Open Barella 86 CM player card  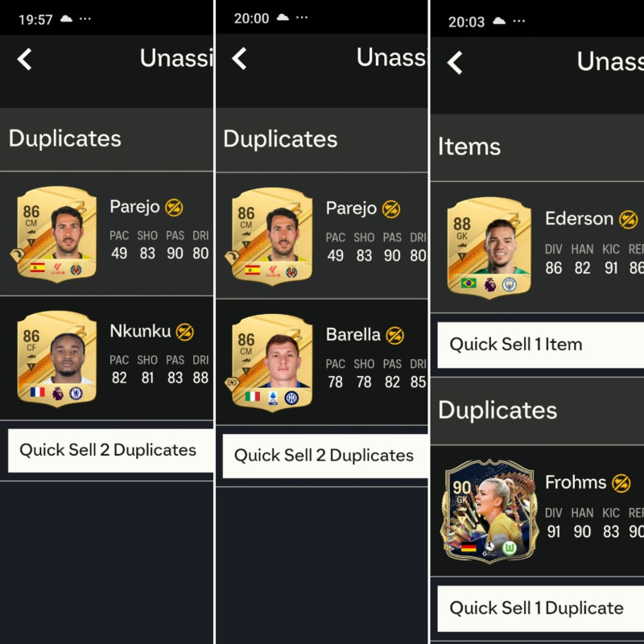point(271,362)
